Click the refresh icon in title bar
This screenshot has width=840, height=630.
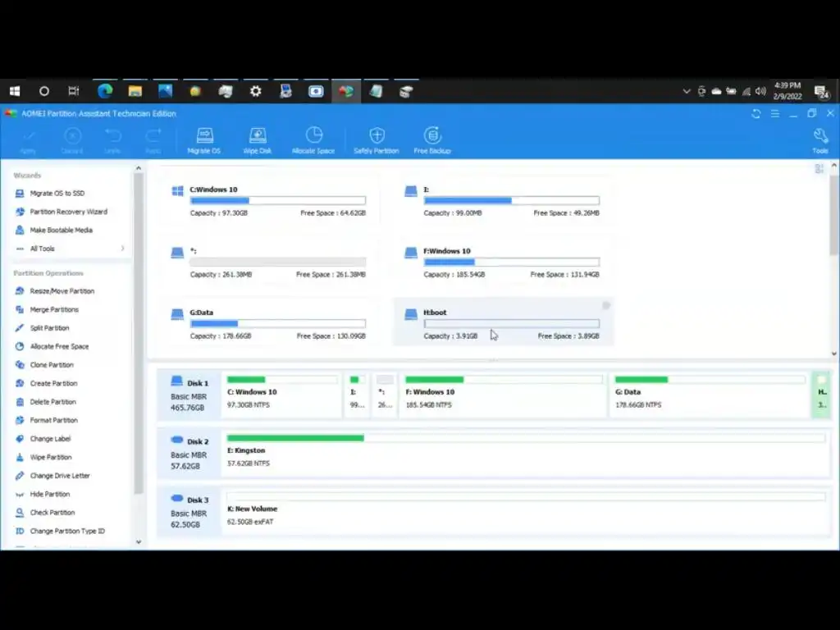click(756, 113)
